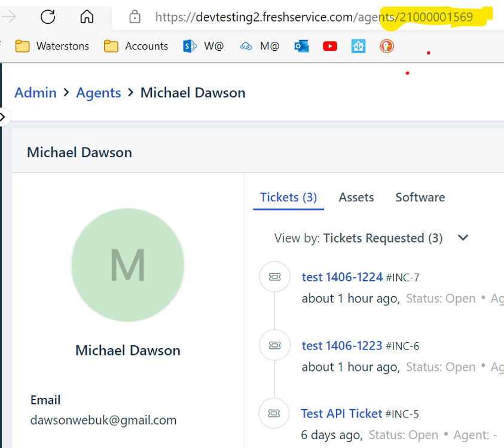The width and height of the screenshot is (504, 448).
Task: Click the browser Home icon
Action: click(x=87, y=17)
